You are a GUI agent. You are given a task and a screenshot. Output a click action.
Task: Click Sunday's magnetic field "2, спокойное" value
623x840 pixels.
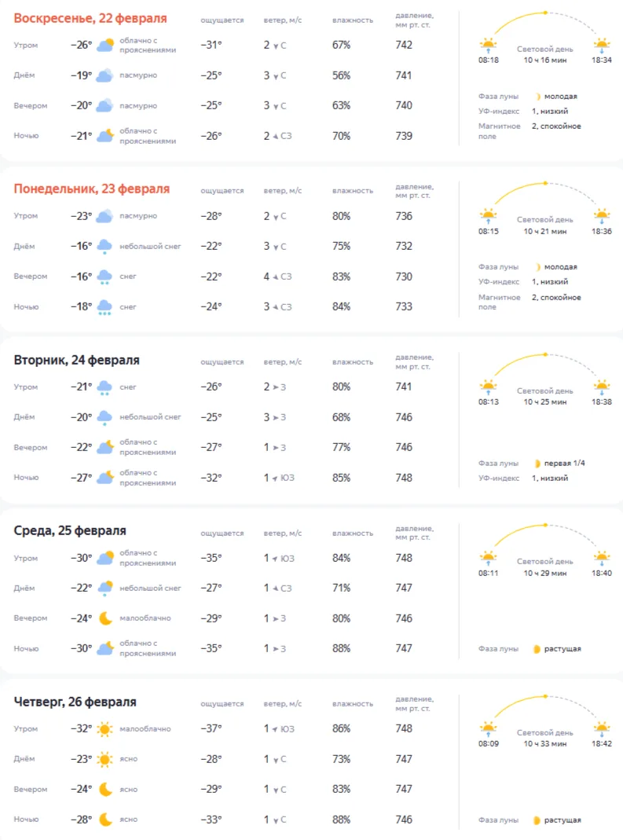[556, 126]
